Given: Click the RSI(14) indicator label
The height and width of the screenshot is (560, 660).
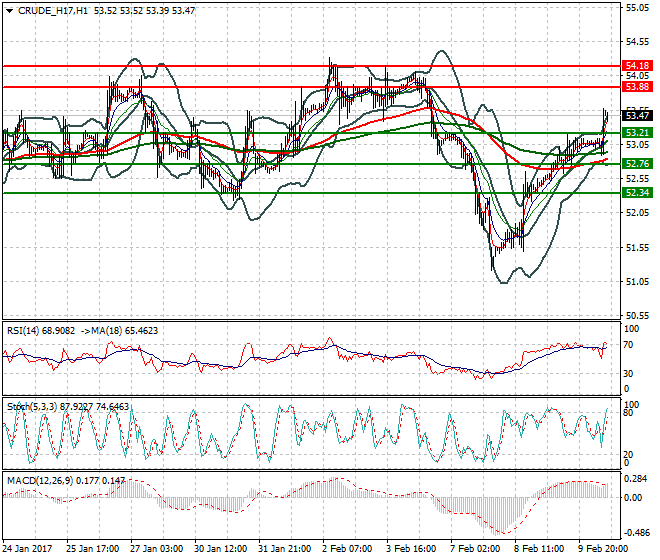Looking at the screenshot, I should (x=28, y=330).
